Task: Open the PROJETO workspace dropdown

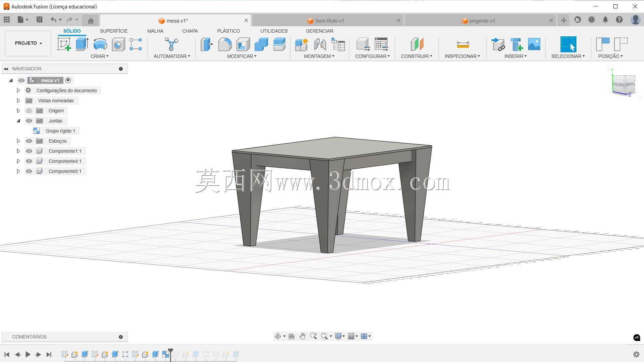Action: pyautogui.click(x=28, y=43)
